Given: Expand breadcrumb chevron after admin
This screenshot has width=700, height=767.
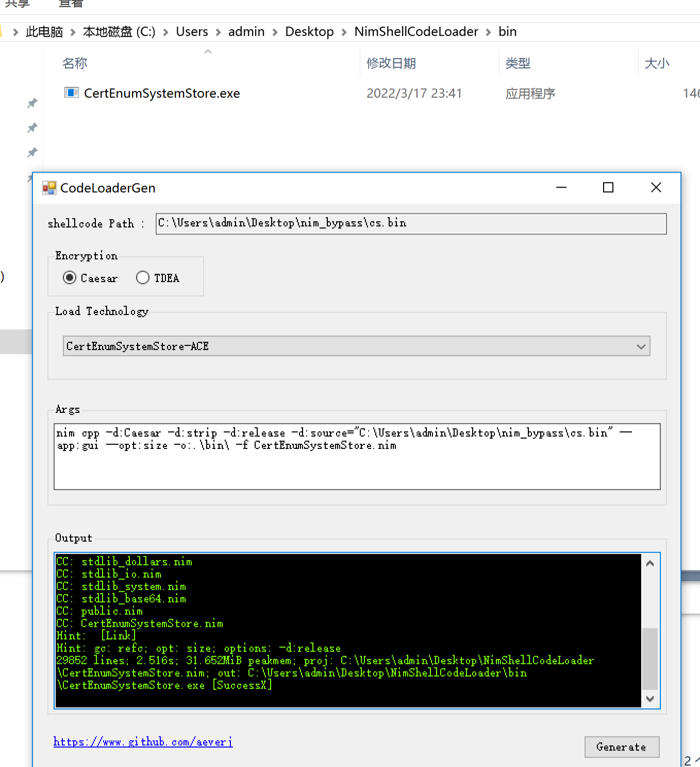Looking at the screenshot, I should [x=275, y=32].
